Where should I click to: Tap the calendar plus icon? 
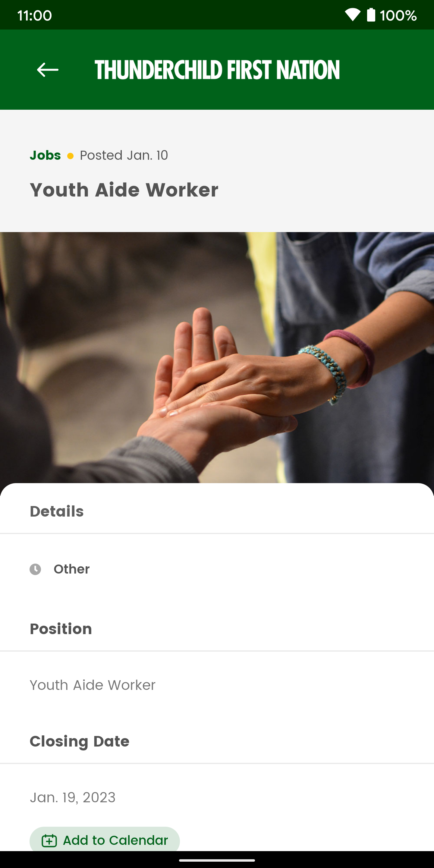point(49,841)
